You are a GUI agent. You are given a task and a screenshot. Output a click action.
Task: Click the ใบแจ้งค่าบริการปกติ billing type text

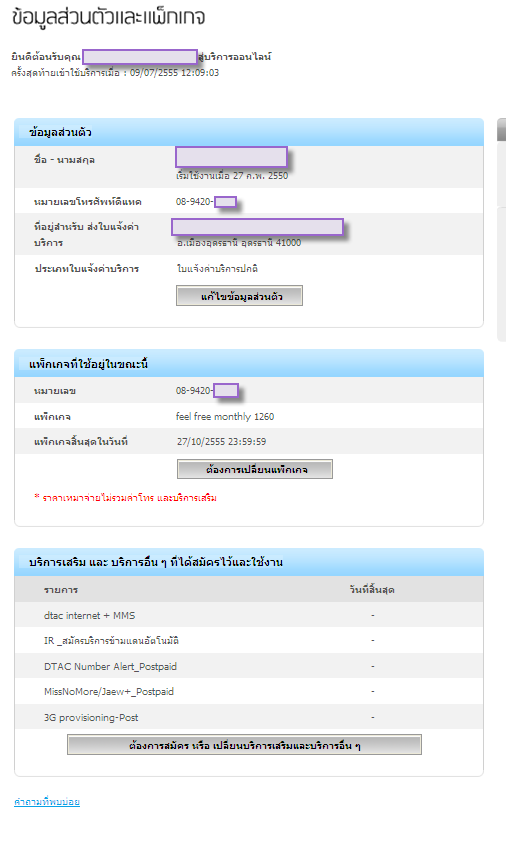point(217,269)
